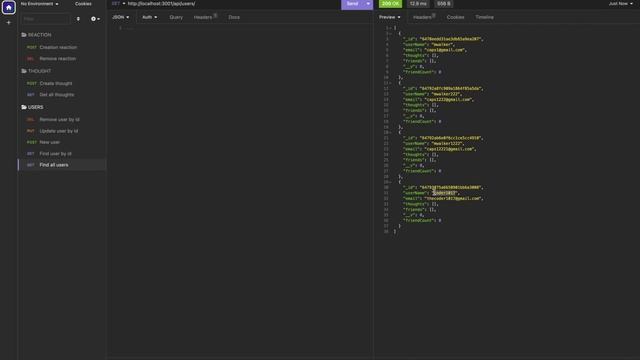Viewport: 640px width, 360px height.
Task: Switch to the response Headers tab
Action: coord(424,17)
